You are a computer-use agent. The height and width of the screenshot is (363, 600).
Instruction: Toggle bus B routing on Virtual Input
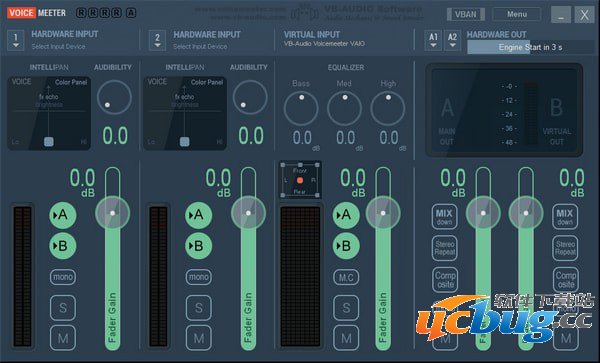pyautogui.click(x=346, y=246)
